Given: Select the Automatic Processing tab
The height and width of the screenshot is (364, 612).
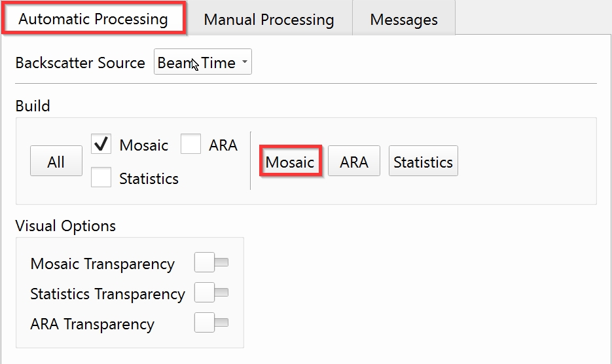Looking at the screenshot, I should point(93,19).
